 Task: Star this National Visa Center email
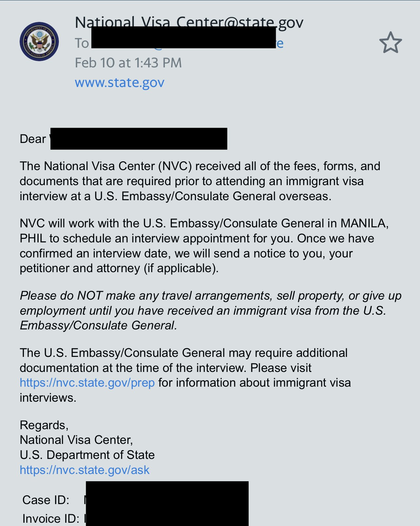391,43
